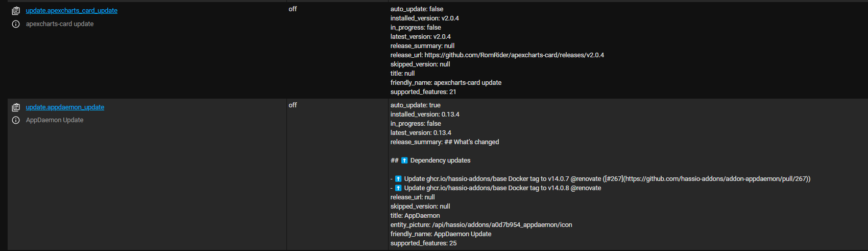Select the apexcharts-card update name text

60,24
